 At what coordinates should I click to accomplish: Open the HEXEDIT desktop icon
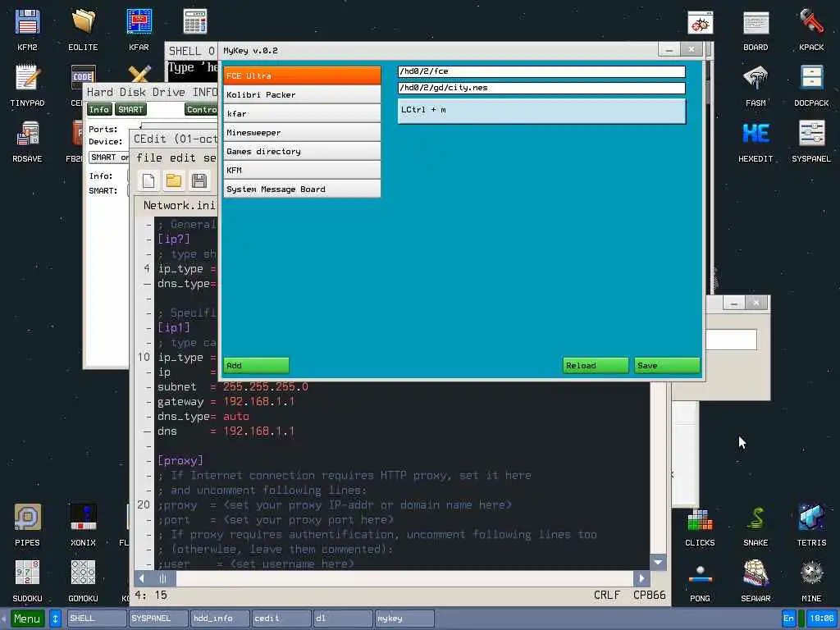tap(756, 141)
